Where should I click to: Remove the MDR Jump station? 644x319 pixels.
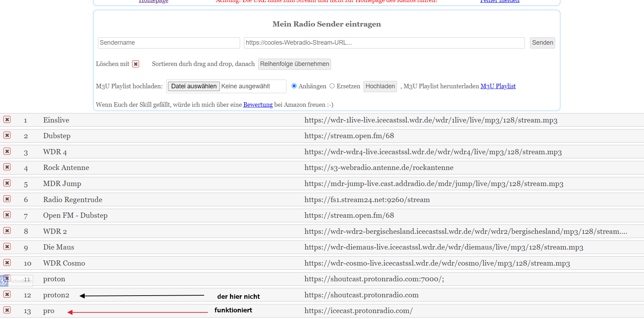pyautogui.click(x=7, y=183)
